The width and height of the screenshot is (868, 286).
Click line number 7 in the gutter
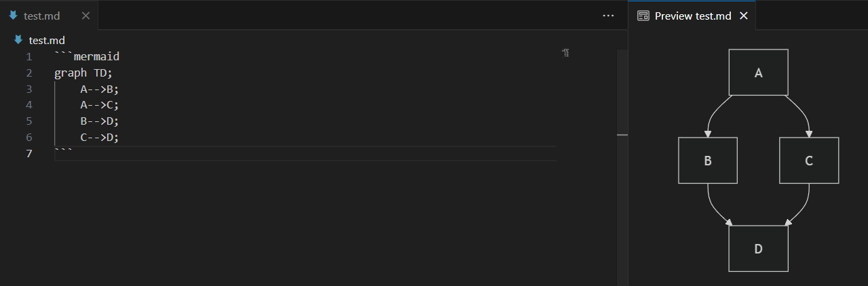pyautogui.click(x=29, y=154)
